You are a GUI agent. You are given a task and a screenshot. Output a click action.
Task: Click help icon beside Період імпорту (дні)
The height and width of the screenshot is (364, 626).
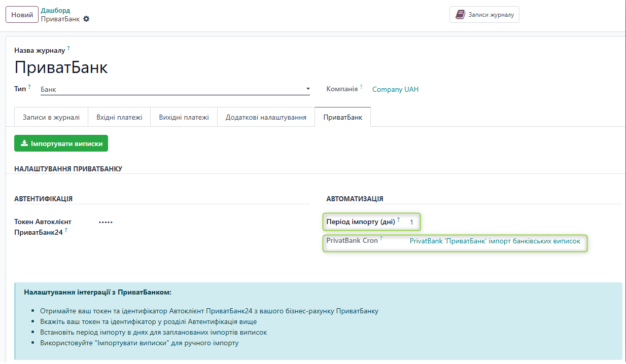tap(398, 220)
